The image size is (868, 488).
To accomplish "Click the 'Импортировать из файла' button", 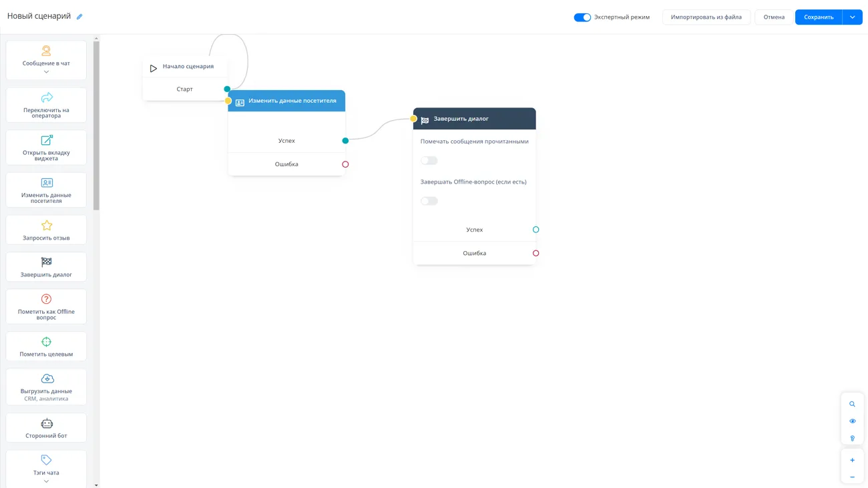I will point(706,17).
